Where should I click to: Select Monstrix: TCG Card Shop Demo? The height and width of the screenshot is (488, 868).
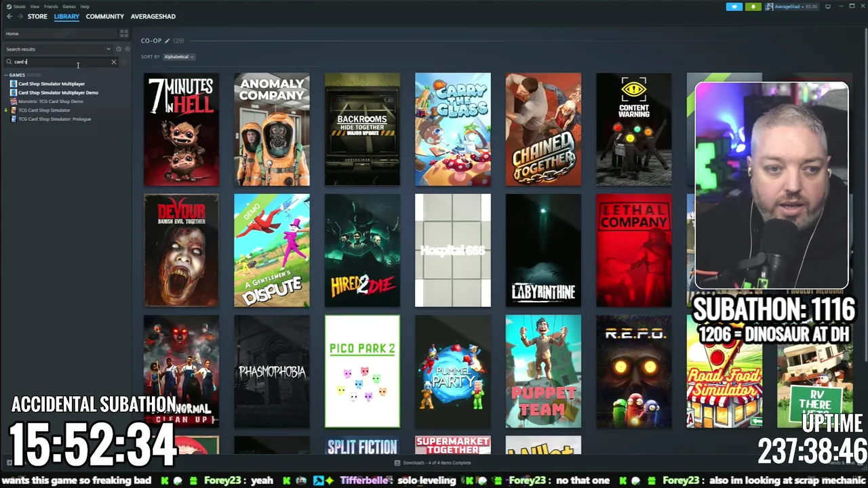(x=51, y=101)
